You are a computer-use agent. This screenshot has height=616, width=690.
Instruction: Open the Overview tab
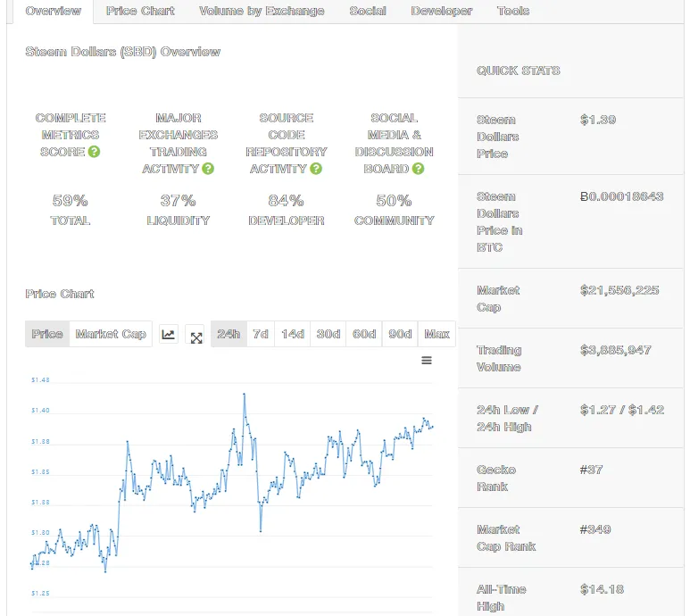54,11
